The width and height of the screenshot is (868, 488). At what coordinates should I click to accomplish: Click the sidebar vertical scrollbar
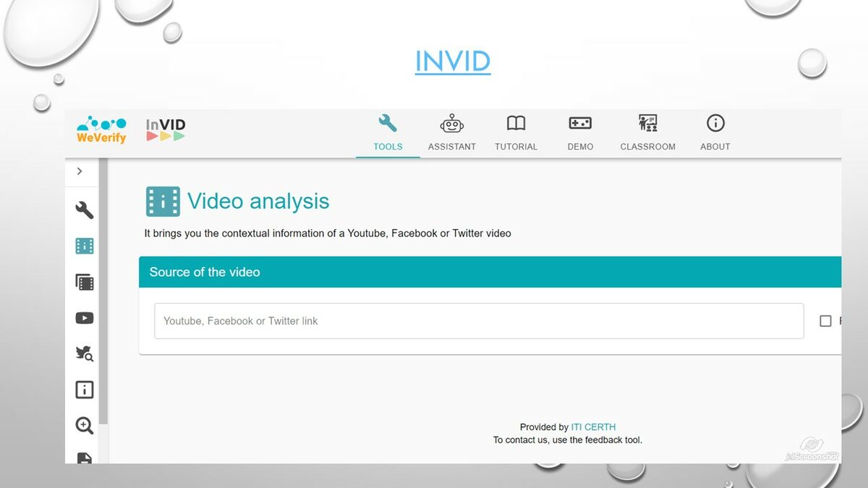pyautogui.click(x=103, y=291)
